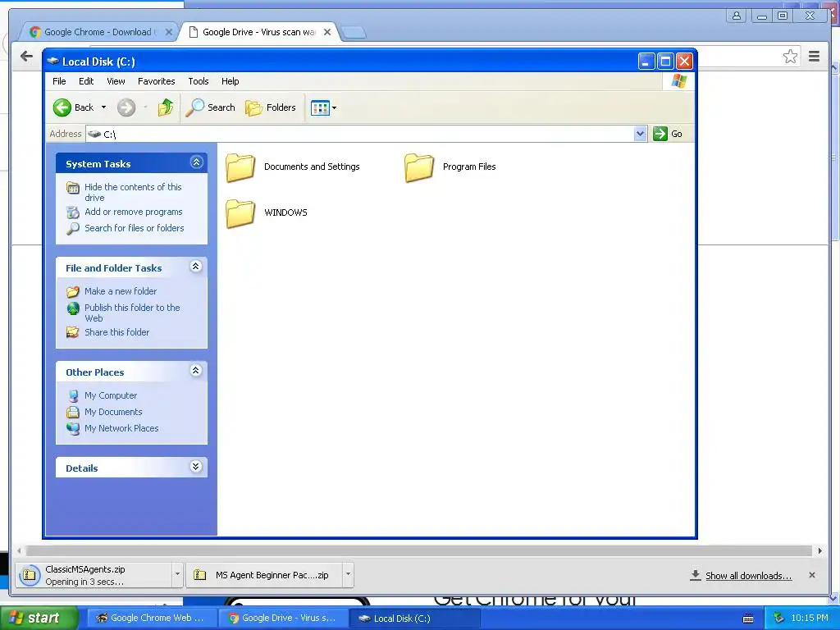
Task: Bookmark page with Chrome star icon
Action: (790, 57)
